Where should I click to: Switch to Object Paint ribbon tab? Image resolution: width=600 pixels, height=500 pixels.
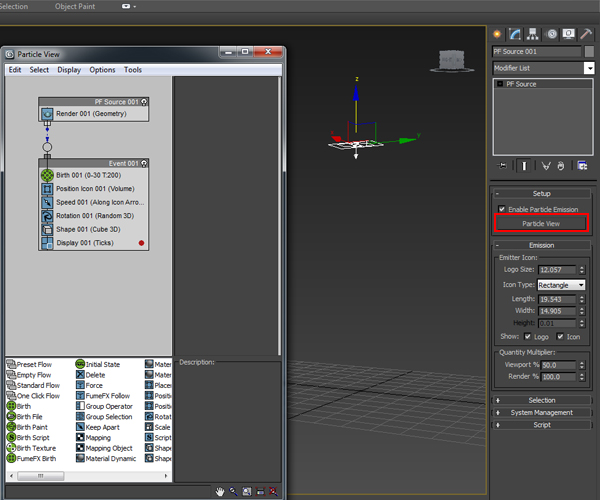pyautogui.click(x=75, y=7)
